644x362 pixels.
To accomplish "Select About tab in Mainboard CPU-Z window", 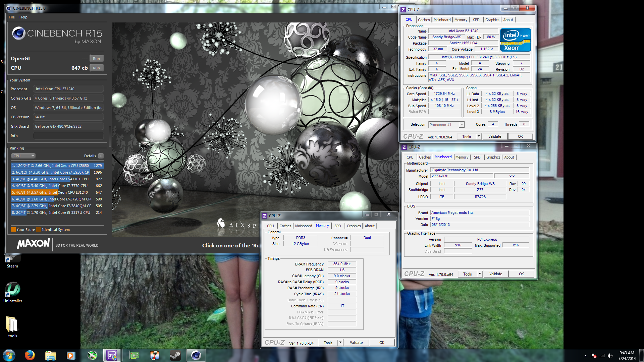I will pos(509,157).
